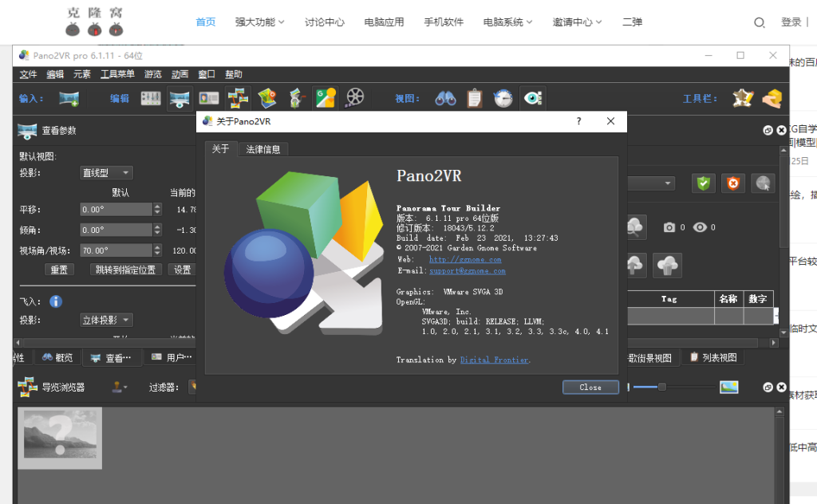
Task: Select the placeholder panorama thumbnail
Action: [60, 438]
